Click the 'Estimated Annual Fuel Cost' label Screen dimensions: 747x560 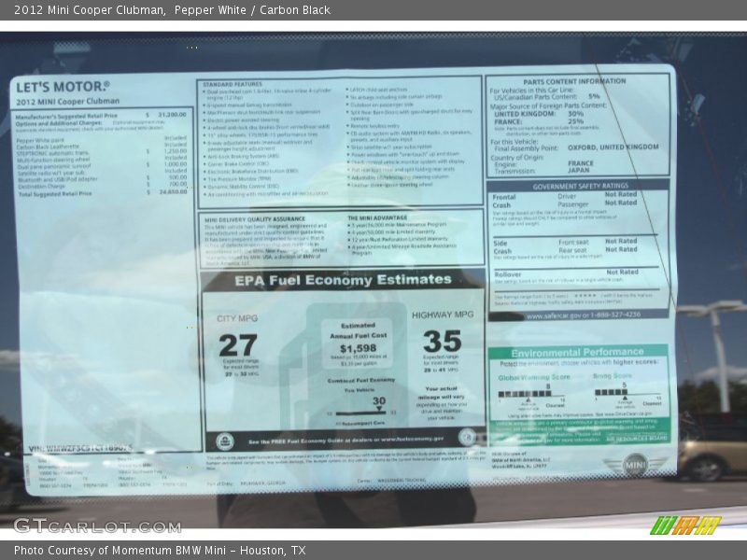(359, 330)
